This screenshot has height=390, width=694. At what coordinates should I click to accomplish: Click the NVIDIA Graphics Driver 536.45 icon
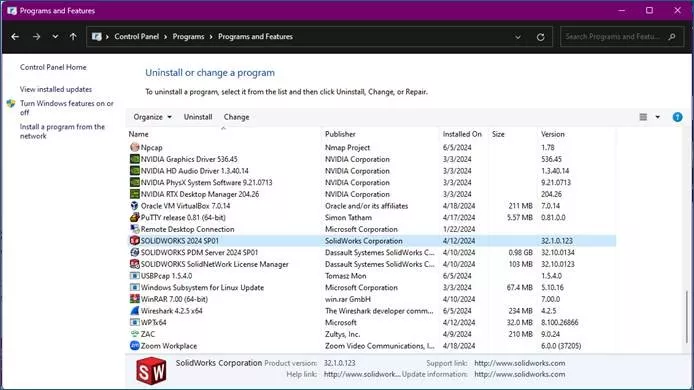135,159
